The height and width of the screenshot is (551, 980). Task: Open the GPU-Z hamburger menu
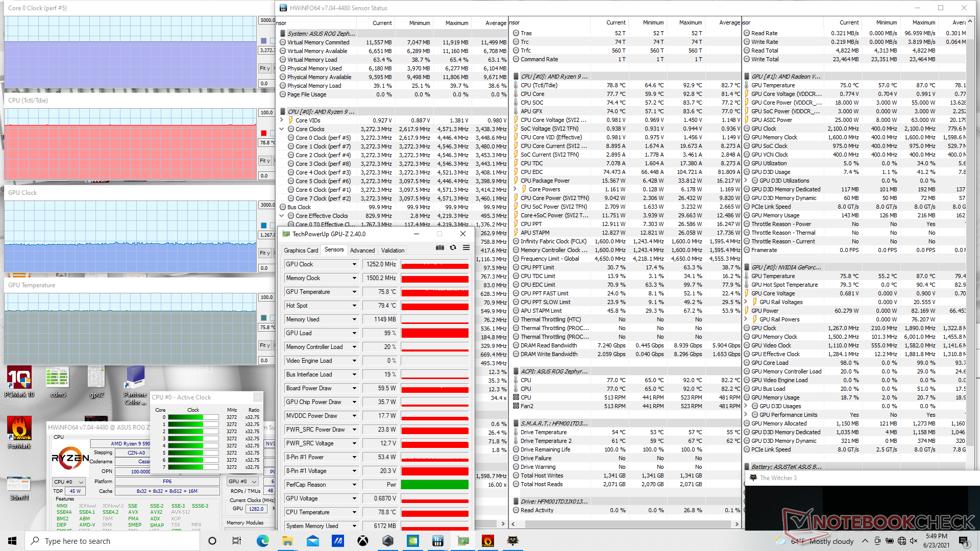pyautogui.click(x=466, y=248)
